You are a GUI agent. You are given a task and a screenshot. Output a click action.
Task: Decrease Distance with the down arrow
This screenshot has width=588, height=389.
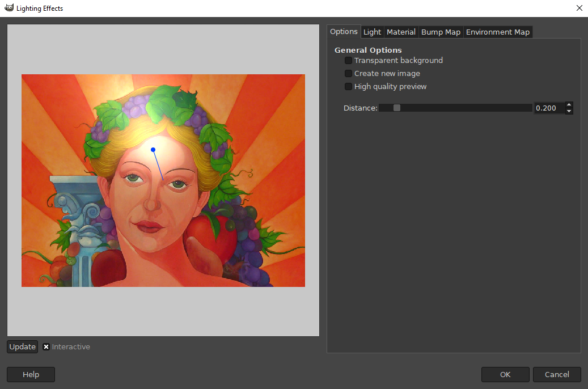click(x=569, y=111)
